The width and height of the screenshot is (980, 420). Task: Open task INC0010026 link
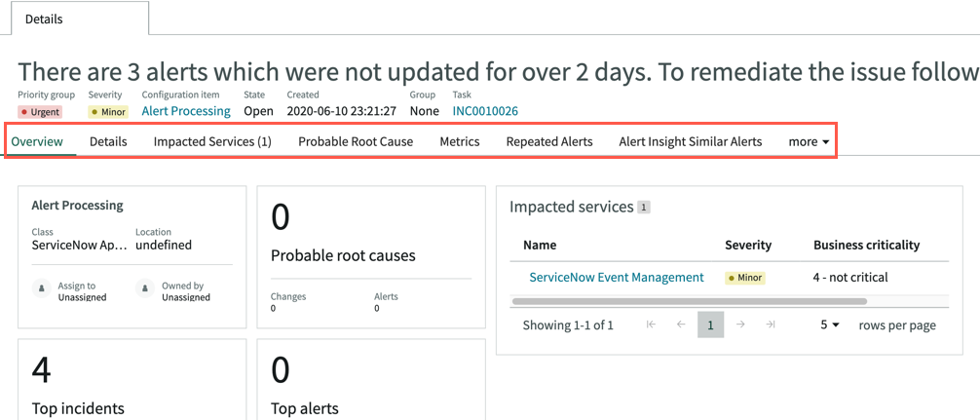pyautogui.click(x=486, y=111)
